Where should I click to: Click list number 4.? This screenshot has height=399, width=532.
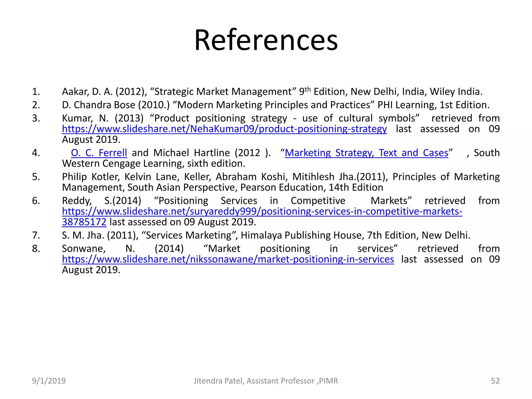(36, 153)
